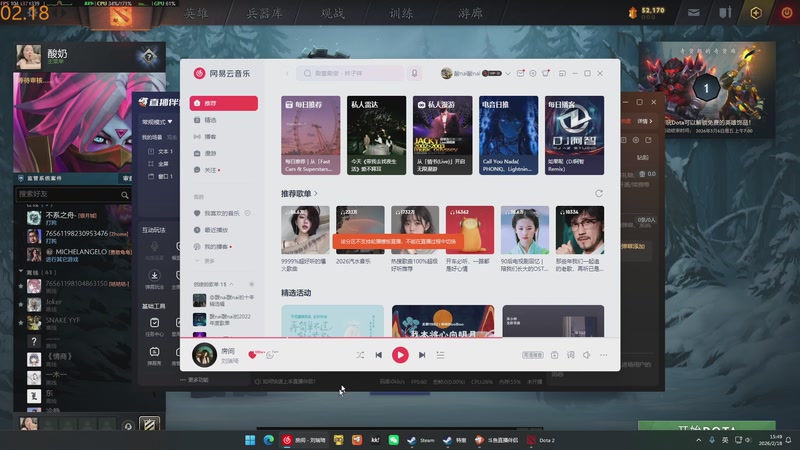Image resolution: width=800 pixels, height=450 pixels.
Task: Select 文本 1 source in streaming assistant
Action: [x=161, y=152]
